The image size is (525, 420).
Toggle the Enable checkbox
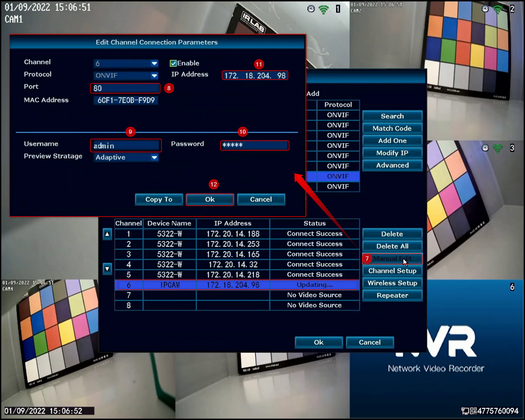[x=173, y=63]
